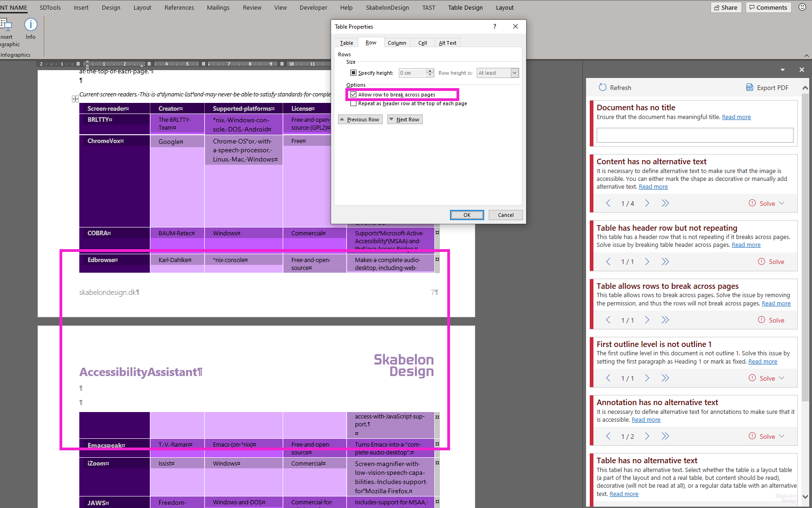Go to previous annotation issue with the left arrow
The image size is (812, 508).
[x=608, y=436]
